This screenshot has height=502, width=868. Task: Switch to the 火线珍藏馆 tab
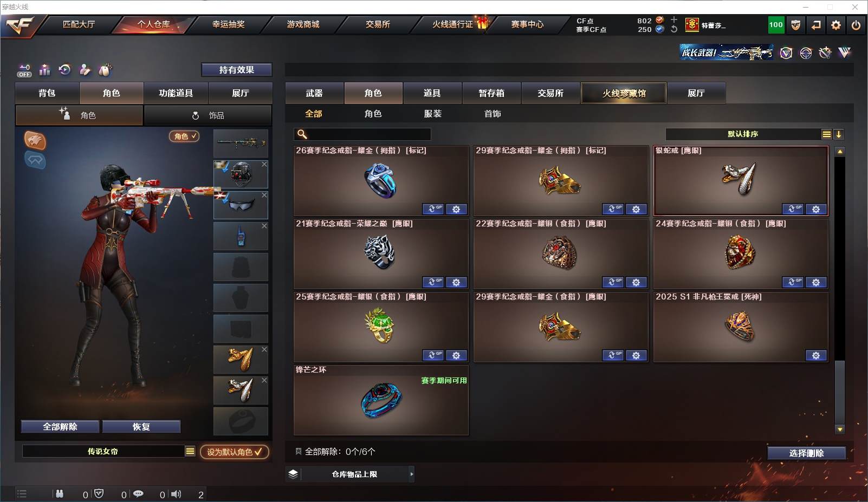pyautogui.click(x=624, y=93)
